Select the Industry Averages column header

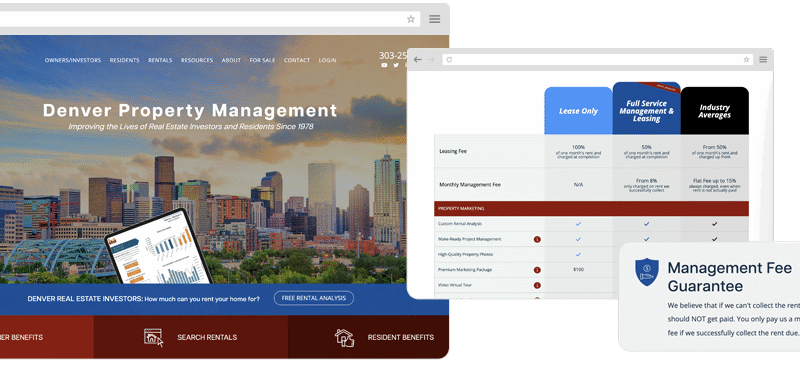tap(714, 111)
